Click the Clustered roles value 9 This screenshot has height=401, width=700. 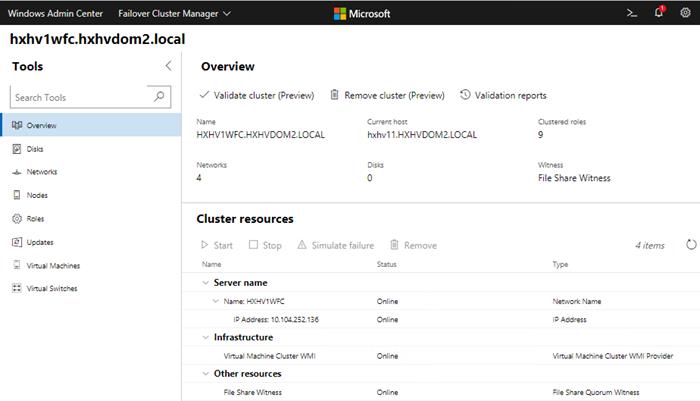(x=541, y=135)
